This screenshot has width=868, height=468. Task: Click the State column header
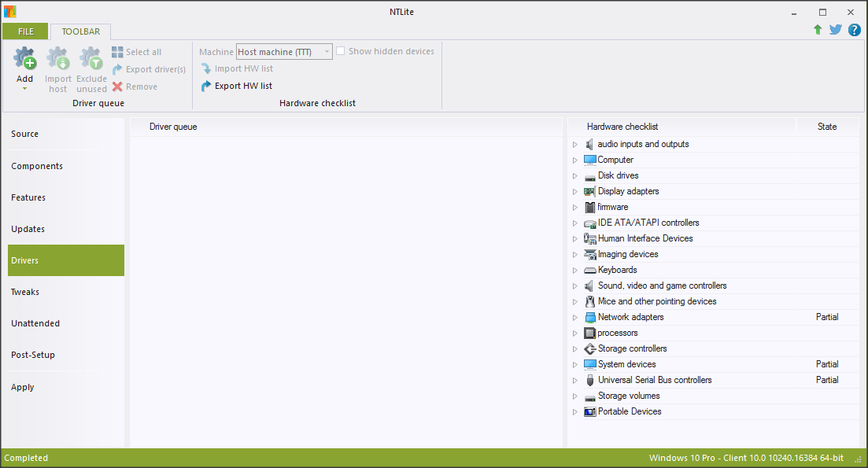point(826,127)
